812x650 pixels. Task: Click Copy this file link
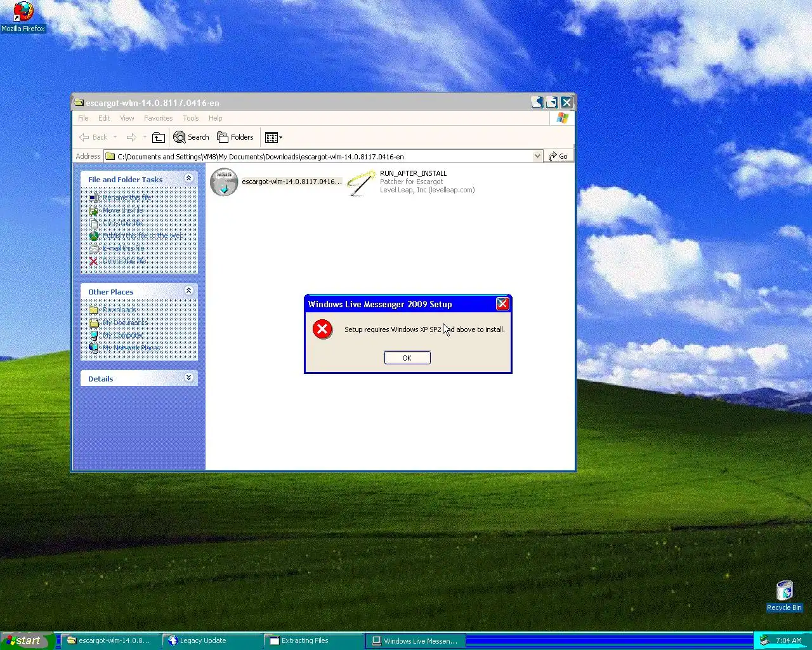122,223
